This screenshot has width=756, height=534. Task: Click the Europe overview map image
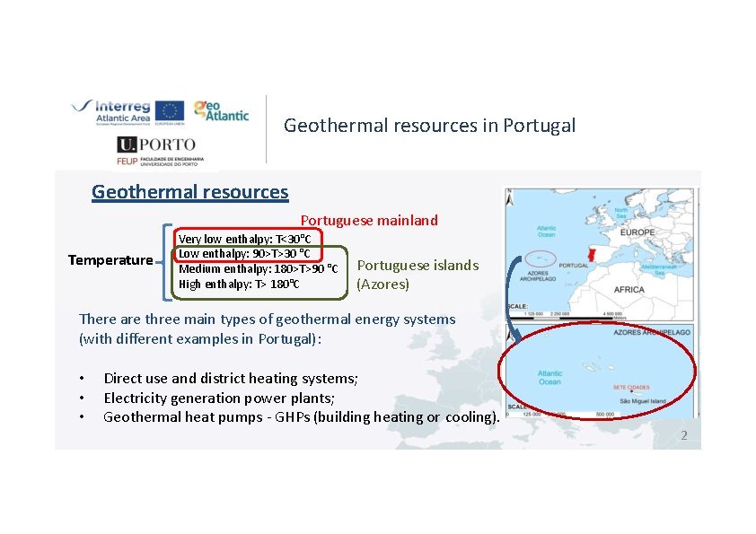(599, 255)
